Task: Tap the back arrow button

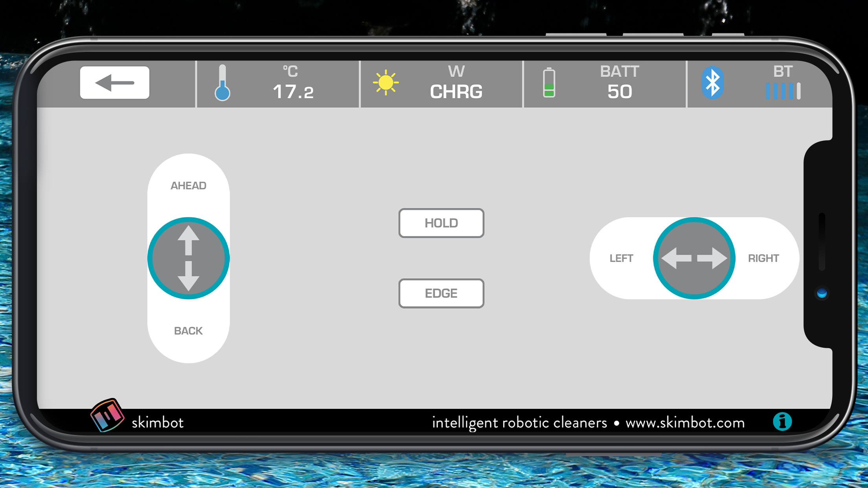Action: (114, 83)
